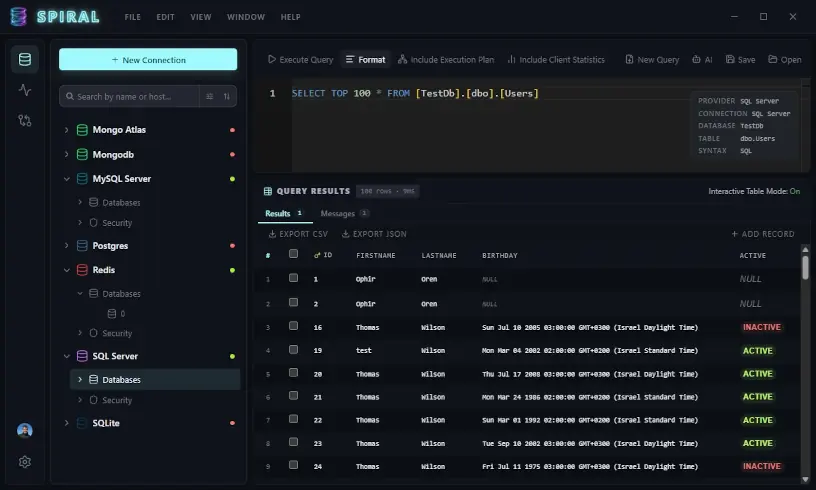Click the Redis database 0 icon
This screenshot has height=490, width=816.
point(111,314)
